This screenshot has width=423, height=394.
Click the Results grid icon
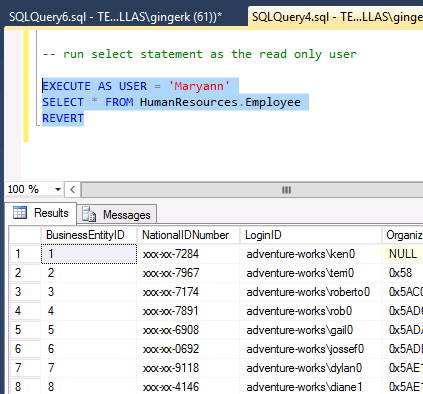20,213
